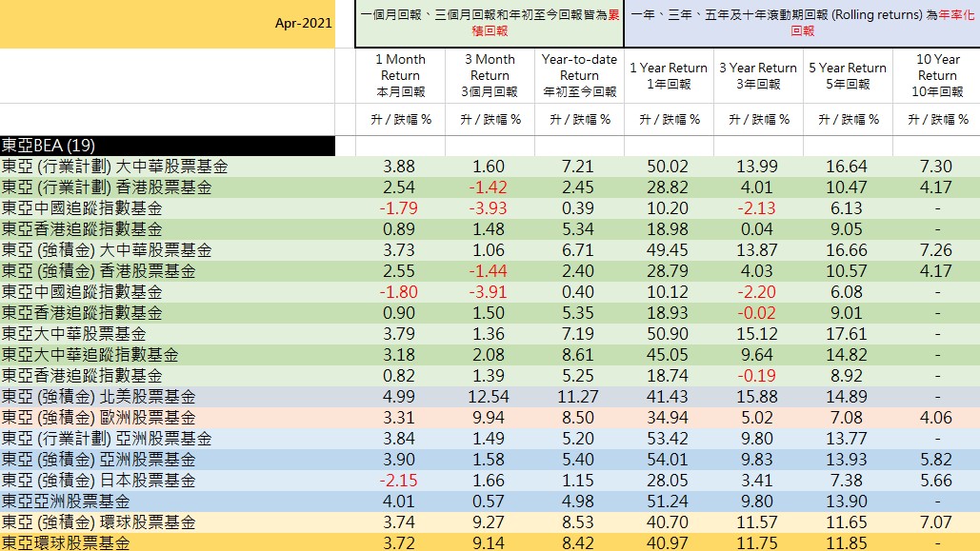Select the 50.90 one-year return cell

tap(668, 334)
